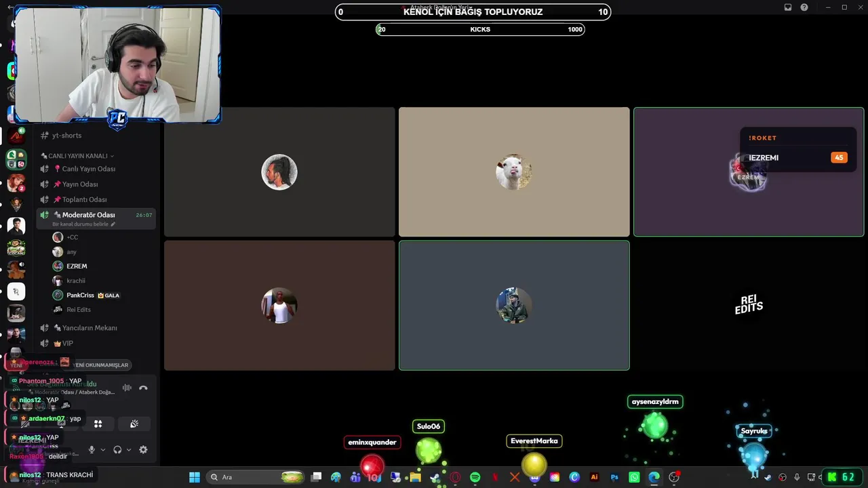The image size is (868, 488).
Task: Click 'Bir kanal durumu belirle' status link
Action: coord(81,224)
